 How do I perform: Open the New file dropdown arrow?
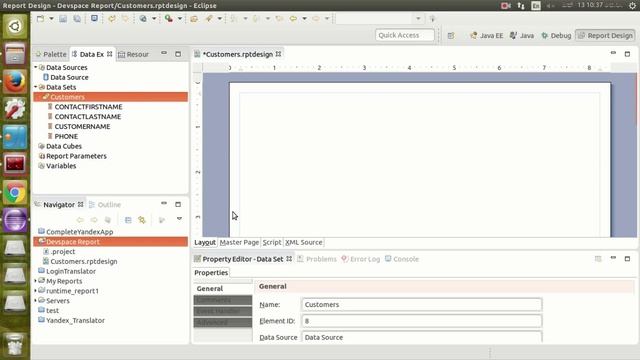pos(51,19)
